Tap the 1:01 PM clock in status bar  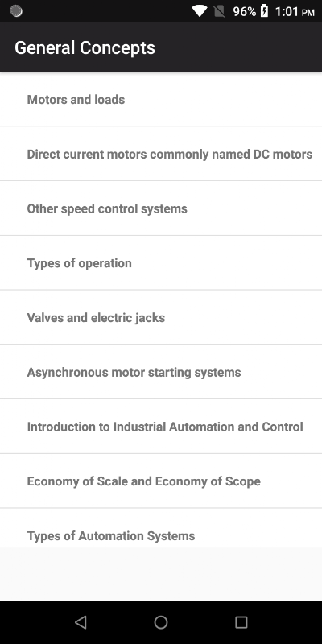pos(295,11)
